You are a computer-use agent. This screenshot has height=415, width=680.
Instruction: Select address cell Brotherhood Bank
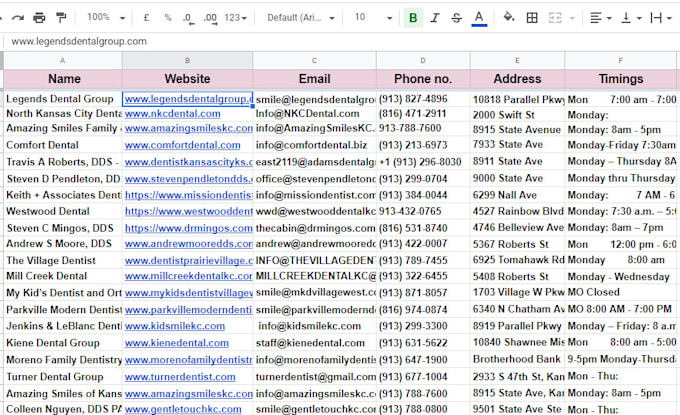tap(517, 359)
